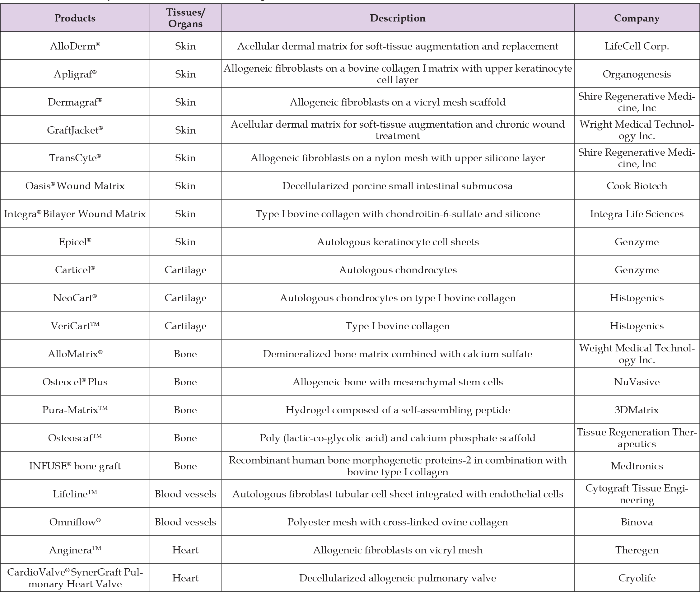Screen dimensions: 700x592
Task: Click the Company column header
Action: [637, 18]
